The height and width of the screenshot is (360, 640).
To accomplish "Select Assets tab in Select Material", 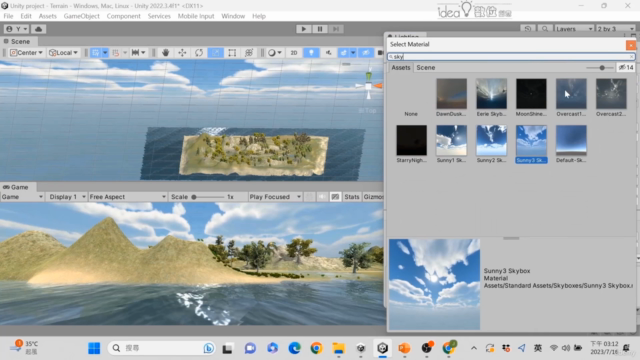I will (x=401, y=67).
